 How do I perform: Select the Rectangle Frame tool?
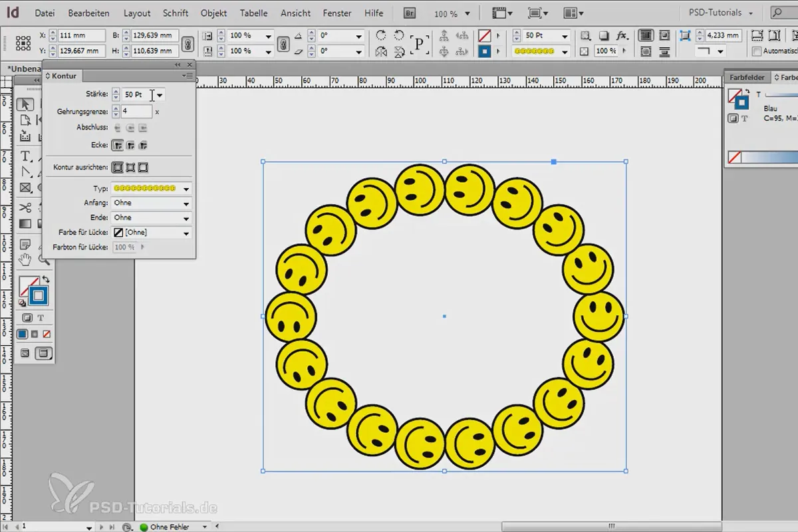click(x=25, y=188)
